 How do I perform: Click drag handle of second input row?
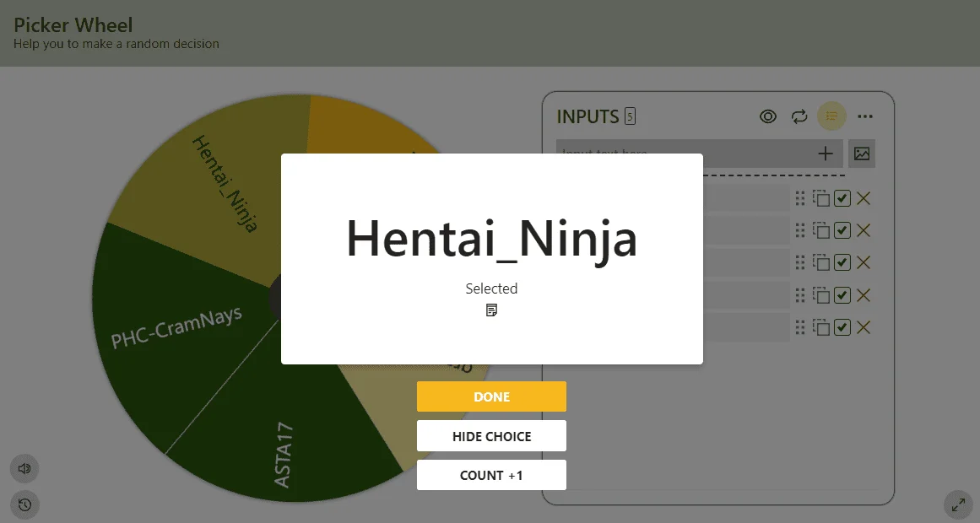pyautogui.click(x=800, y=230)
